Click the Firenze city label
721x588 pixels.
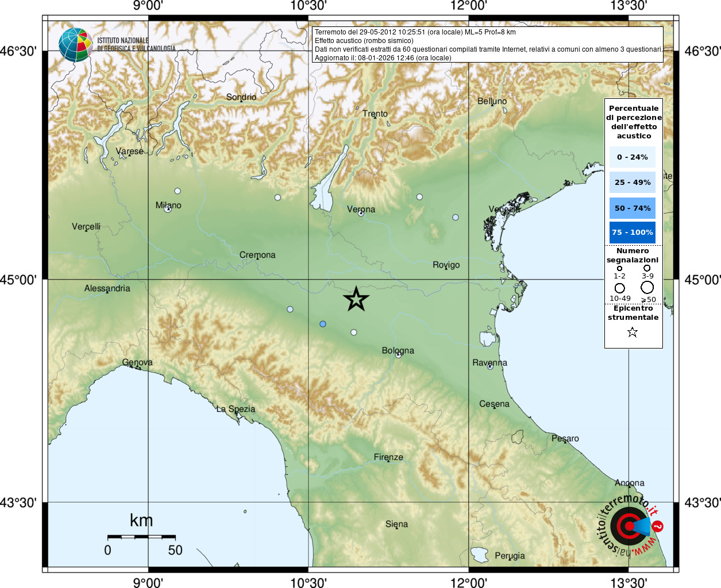click(x=388, y=457)
